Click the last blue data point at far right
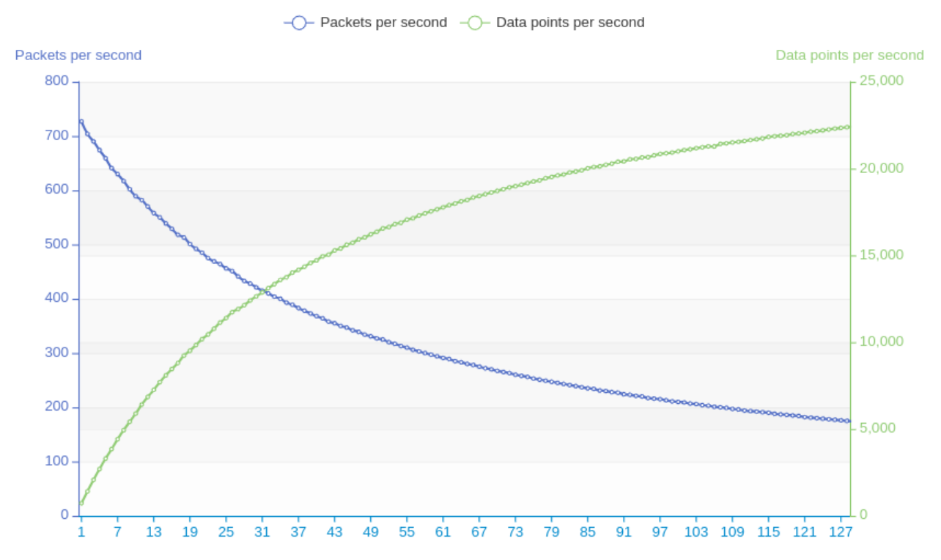 click(848, 421)
